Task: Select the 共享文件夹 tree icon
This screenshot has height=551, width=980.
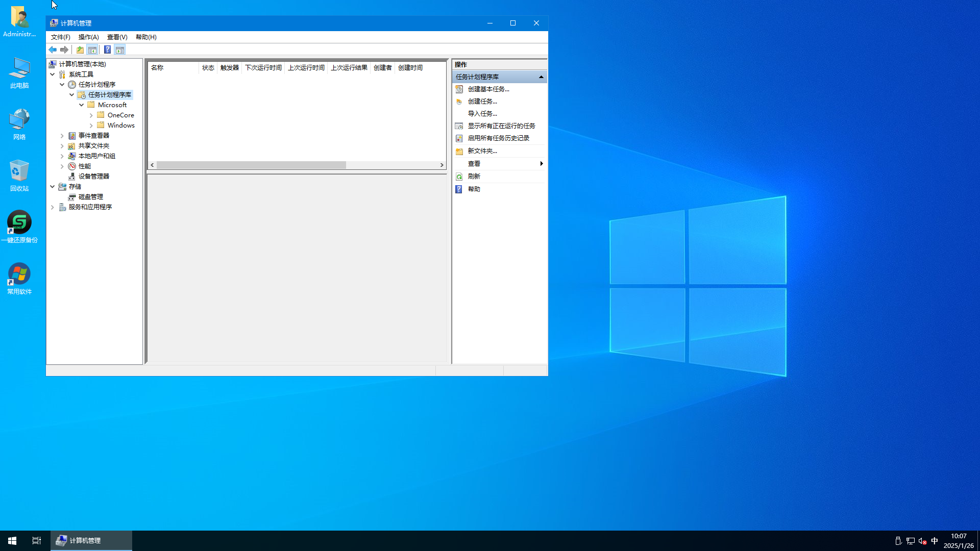Action: coord(72,146)
